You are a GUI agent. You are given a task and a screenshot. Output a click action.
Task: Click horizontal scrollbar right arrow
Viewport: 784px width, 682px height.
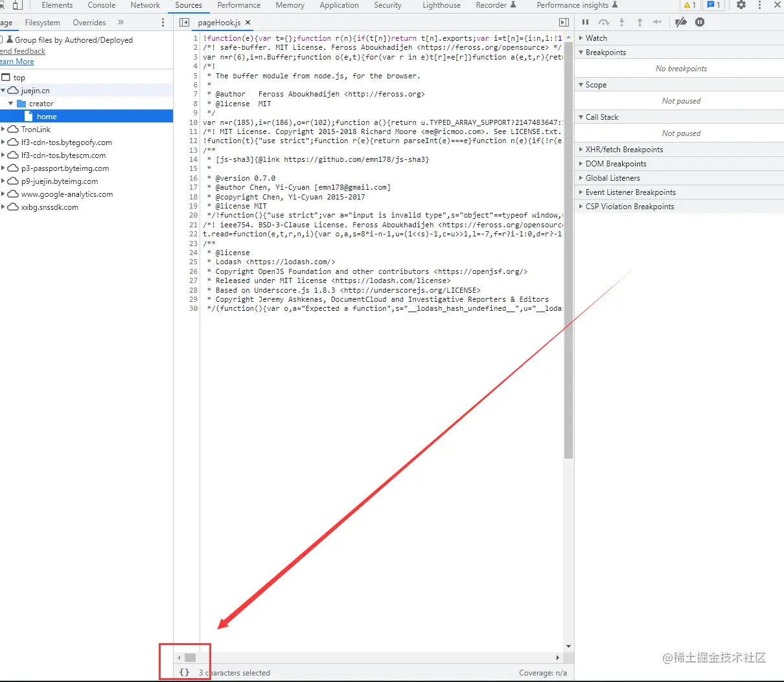(x=558, y=657)
